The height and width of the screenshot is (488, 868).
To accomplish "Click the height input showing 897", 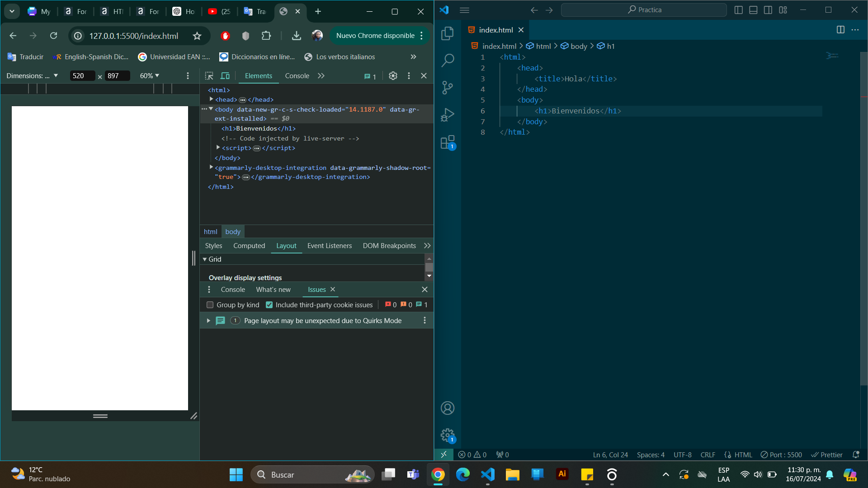I will click(117, 76).
